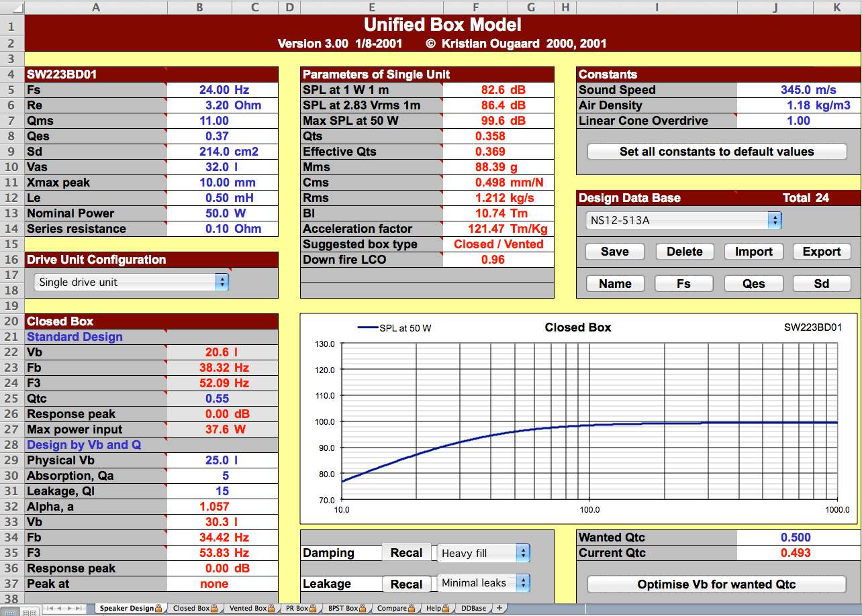Click the Export button
Viewport: 862px width, 616px height.
[822, 252]
